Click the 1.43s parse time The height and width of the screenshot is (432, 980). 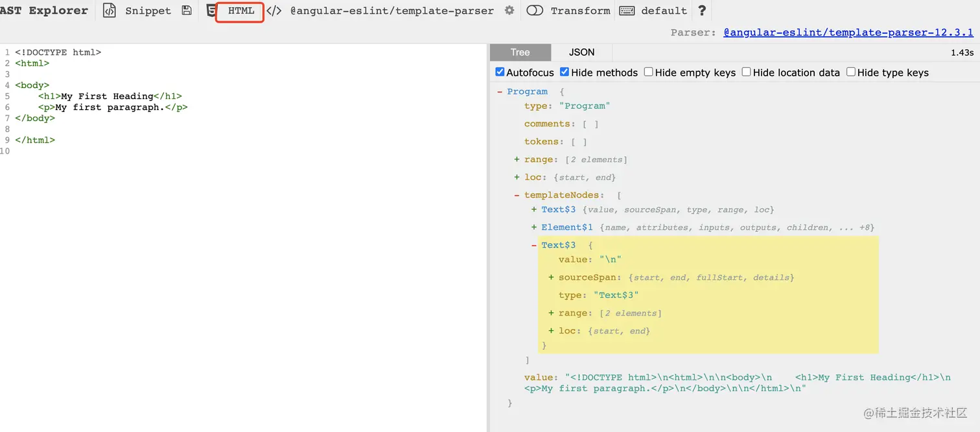(x=962, y=52)
